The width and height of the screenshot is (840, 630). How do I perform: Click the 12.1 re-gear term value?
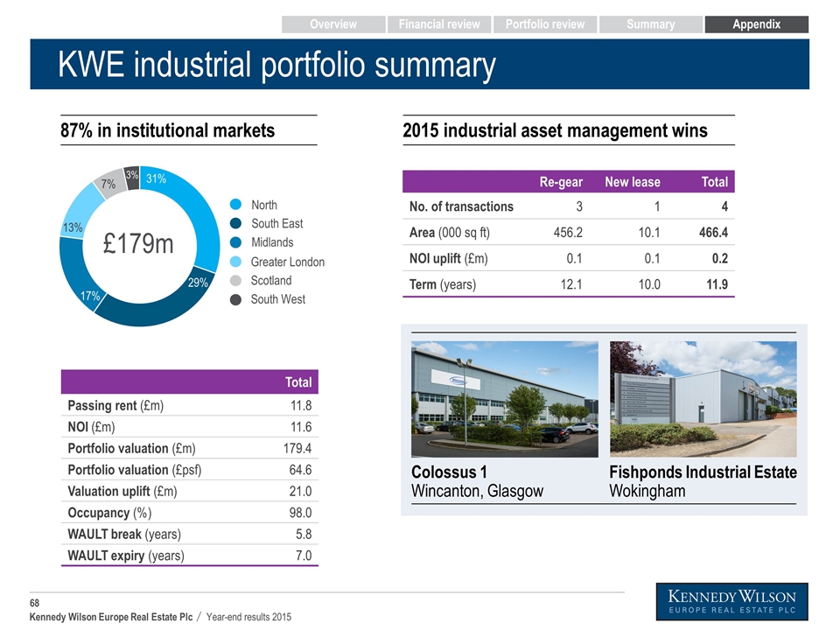tap(571, 284)
